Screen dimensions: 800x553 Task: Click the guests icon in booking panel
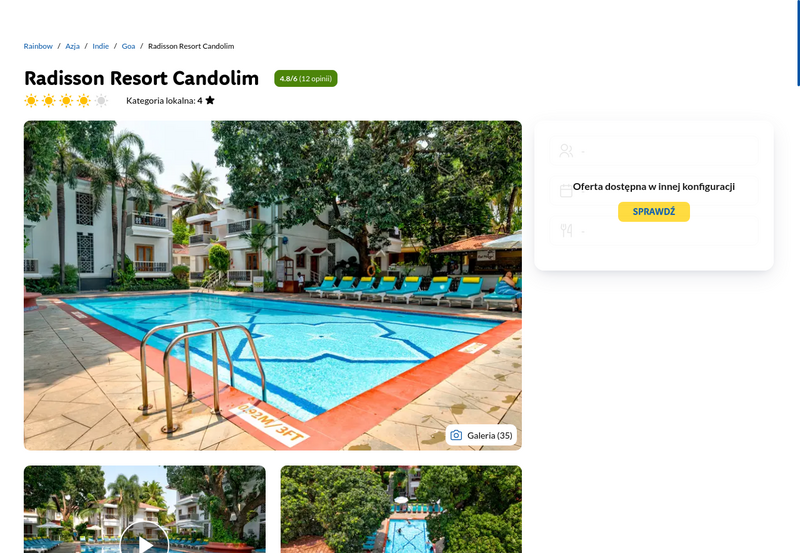pyautogui.click(x=566, y=150)
